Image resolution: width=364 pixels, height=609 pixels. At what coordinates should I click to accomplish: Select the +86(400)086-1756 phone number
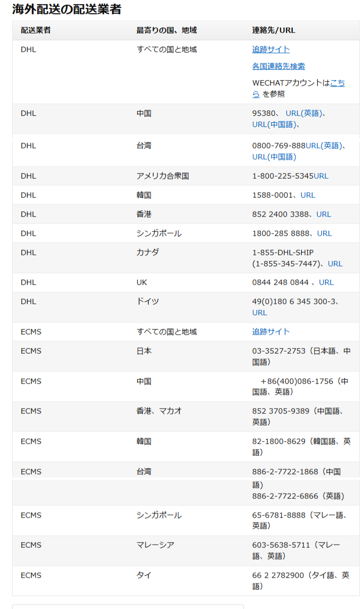click(x=297, y=381)
